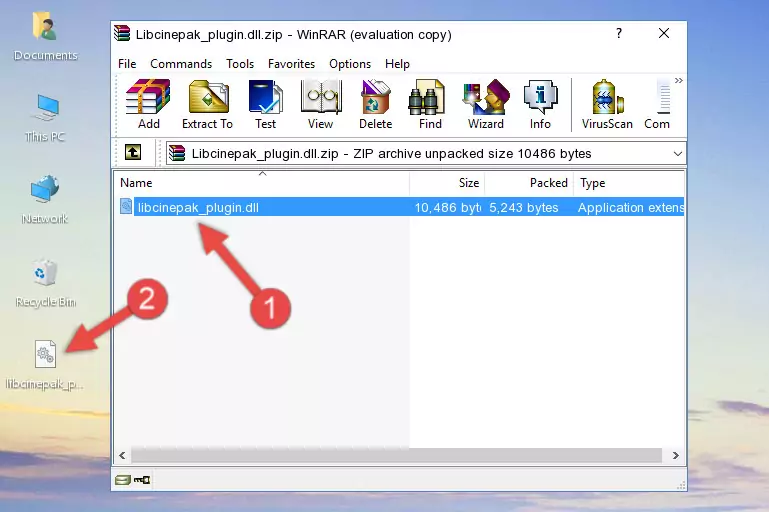Go up one folder level
The height and width of the screenshot is (512, 769).
[x=133, y=153]
